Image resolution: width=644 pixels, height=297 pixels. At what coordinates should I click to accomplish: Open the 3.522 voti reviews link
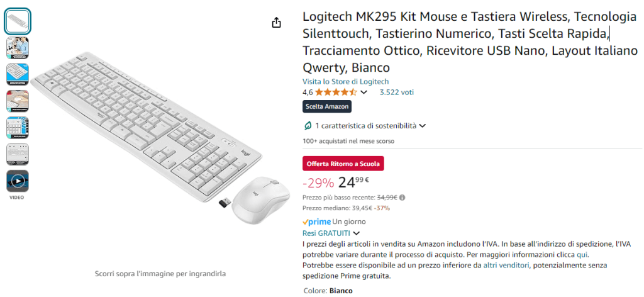coord(396,92)
